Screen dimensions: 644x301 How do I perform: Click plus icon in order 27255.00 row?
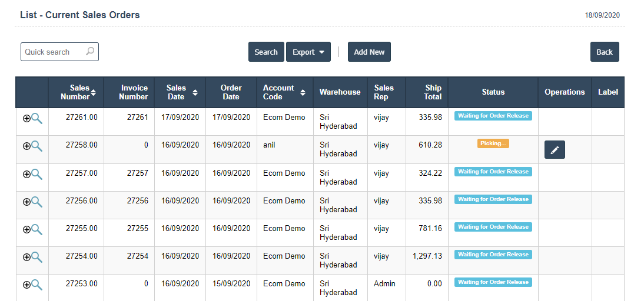(x=26, y=229)
